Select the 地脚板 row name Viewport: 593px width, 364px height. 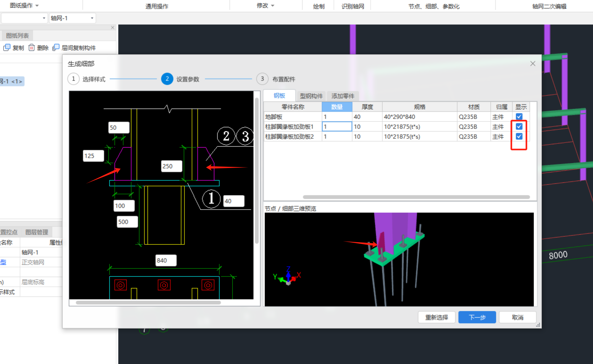[x=293, y=117]
